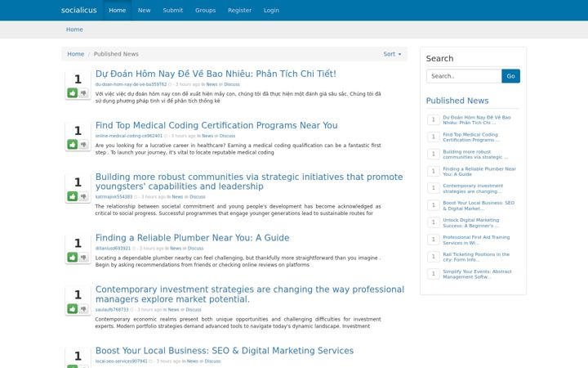This screenshot has width=588, height=368.
Task: Downvote the Dự Đoán Hôm Nay article
Action: 83,92
